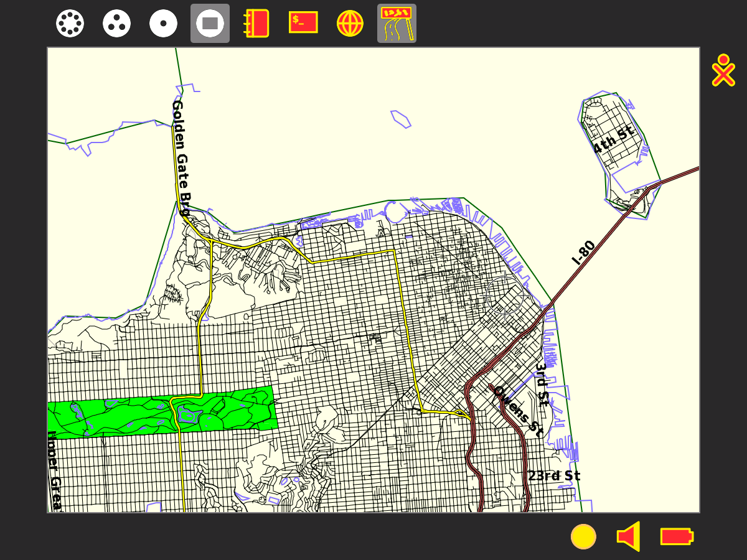This screenshot has width=747, height=560.
Task: Go to the Home view
Action: [x=163, y=24]
